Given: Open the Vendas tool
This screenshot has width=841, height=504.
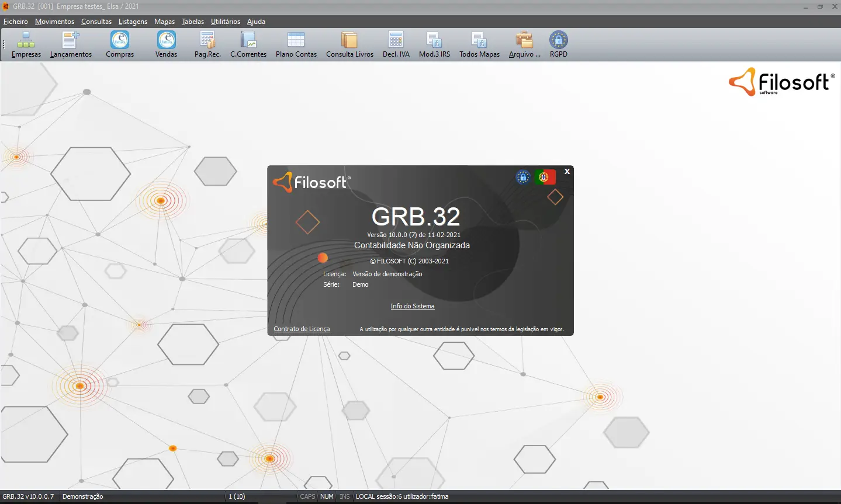Looking at the screenshot, I should coord(165,44).
